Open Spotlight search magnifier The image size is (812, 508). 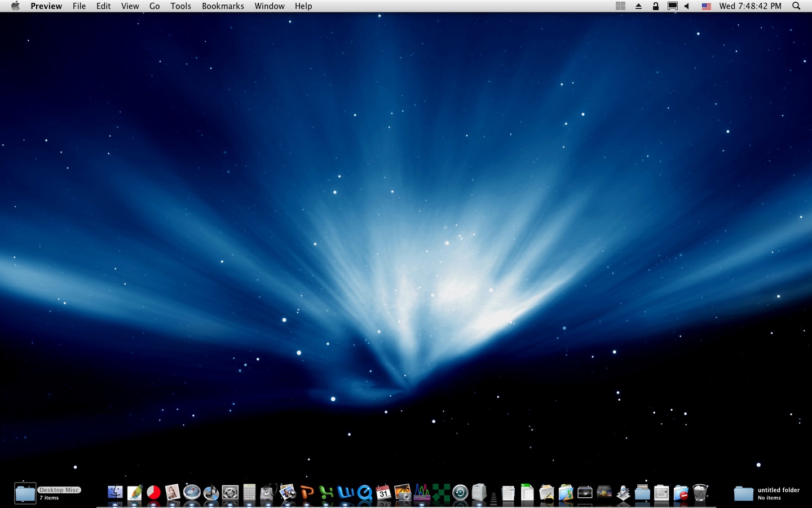[x=796, y=6]
